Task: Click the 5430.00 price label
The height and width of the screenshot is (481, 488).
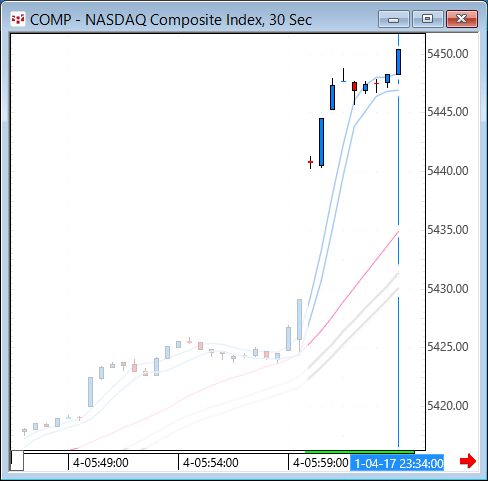Action: coord(448,288)
